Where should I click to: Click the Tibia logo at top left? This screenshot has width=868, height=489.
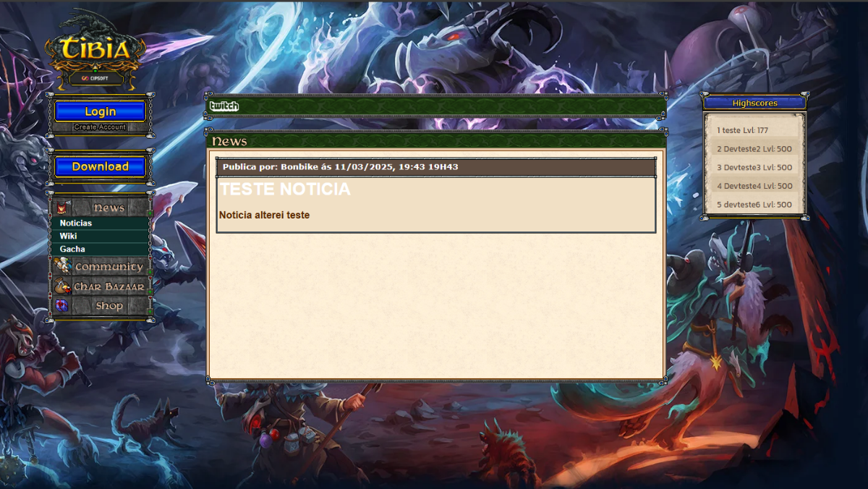pyautogui.click(x=96, y=48)
